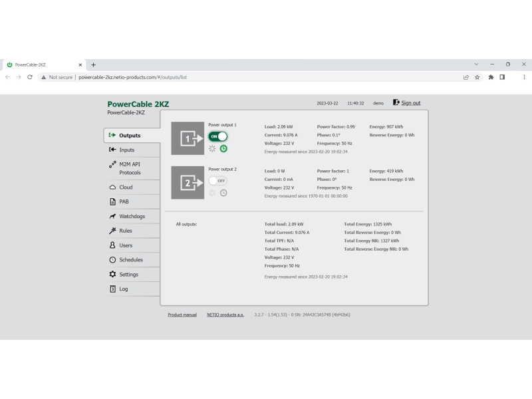
Task: Click the Power output 1 label
Action: click(222, 125)
